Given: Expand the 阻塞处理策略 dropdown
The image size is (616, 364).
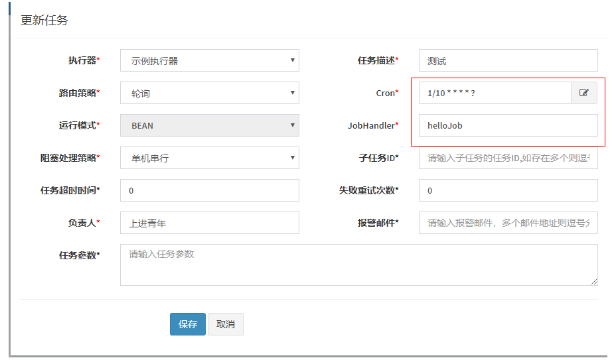Looking at the screenshot, I should (x=209, y=158).
